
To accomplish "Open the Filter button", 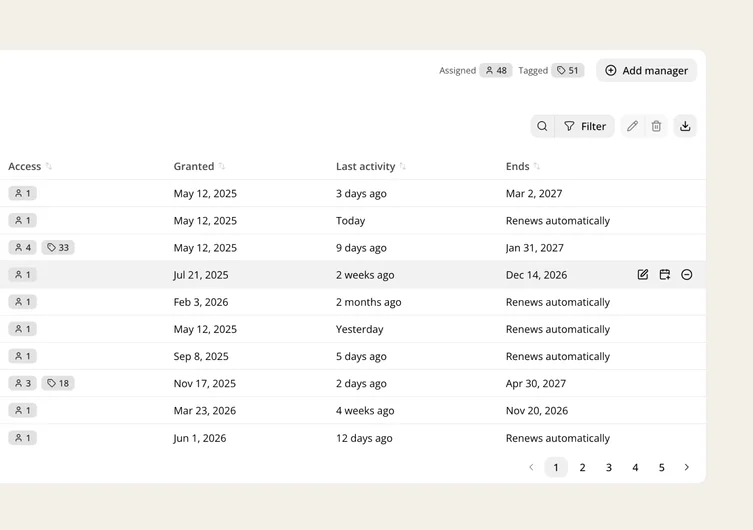I will coord(584,126).
